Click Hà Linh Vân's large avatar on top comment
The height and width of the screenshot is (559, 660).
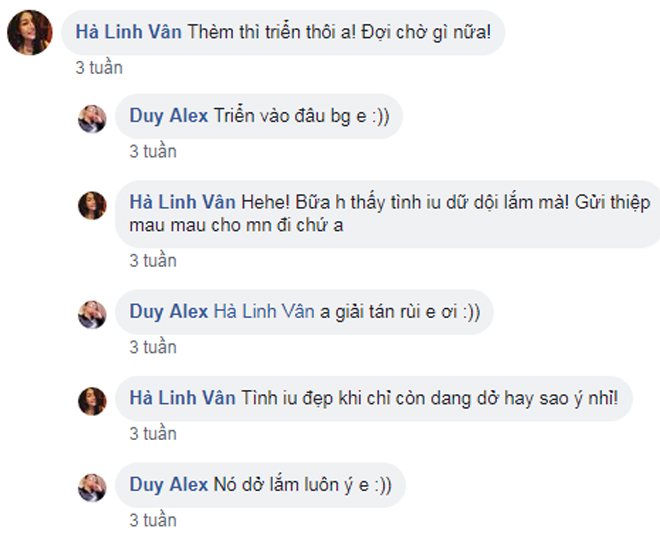point(30,33)
